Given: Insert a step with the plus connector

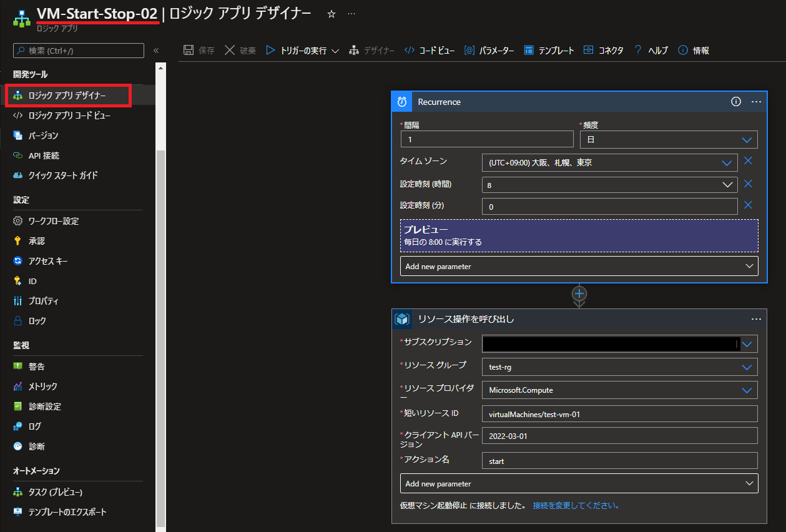Looking at the screenshot, I should coord(579,293).
